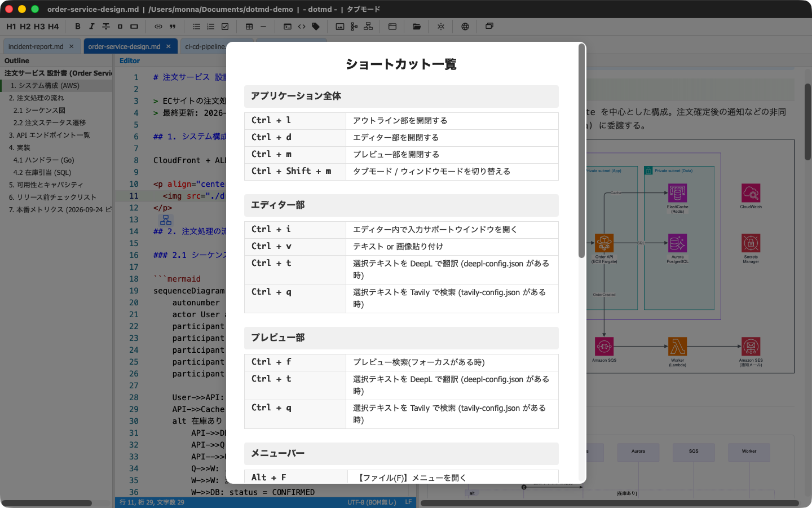
Task: Insert a horizontal rule
Action: pyautogui.click(x=263, y=27)
